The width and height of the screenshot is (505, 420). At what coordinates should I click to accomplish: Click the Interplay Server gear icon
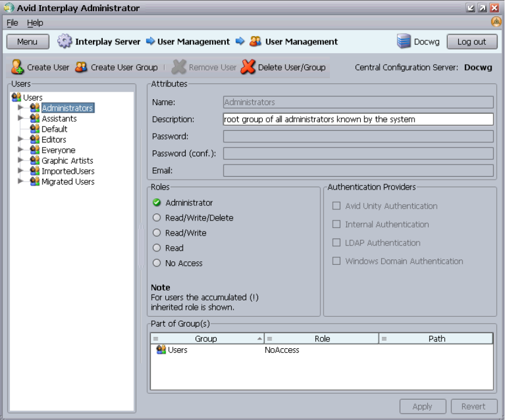pos(65,41)
